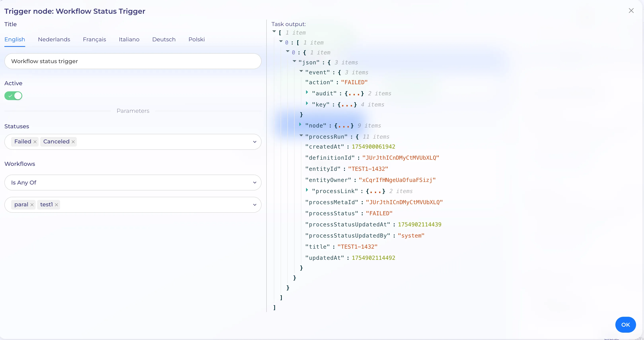
Task: Collapse the "0 : {" object node
Action: pos(288,51)
